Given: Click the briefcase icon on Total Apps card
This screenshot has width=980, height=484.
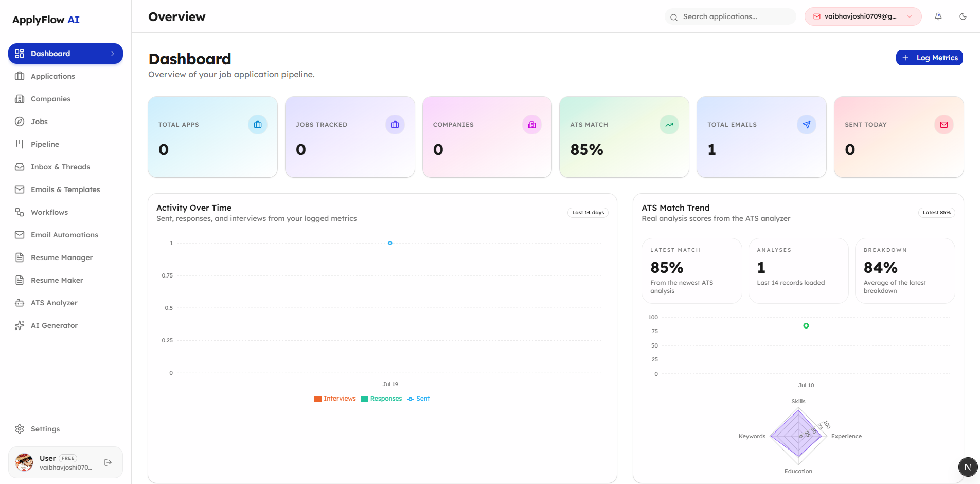Looking at the screenshot, I should tap(258, 125).
